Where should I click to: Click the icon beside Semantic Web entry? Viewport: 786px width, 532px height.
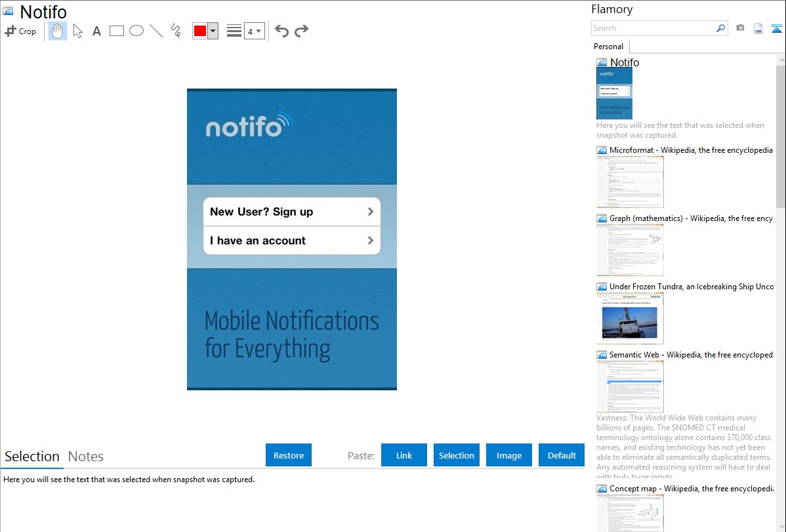tap(602, 354)
